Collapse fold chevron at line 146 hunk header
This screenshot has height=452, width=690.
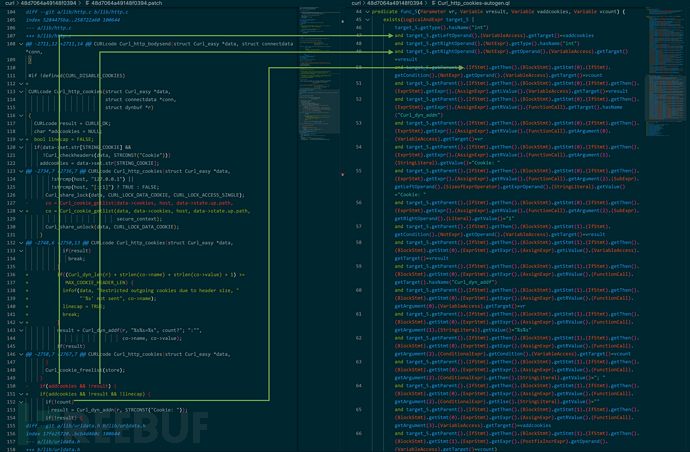21,354
